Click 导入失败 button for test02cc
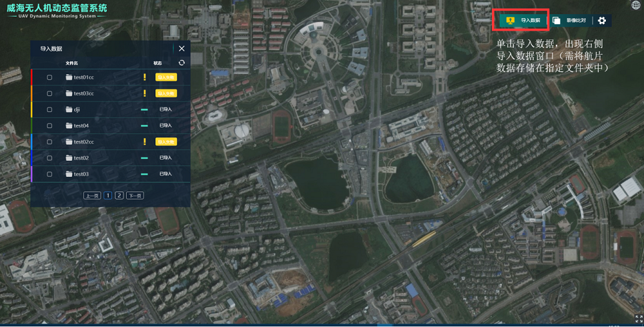This screenshot has width=644, height=327. [x=166, y=141]
